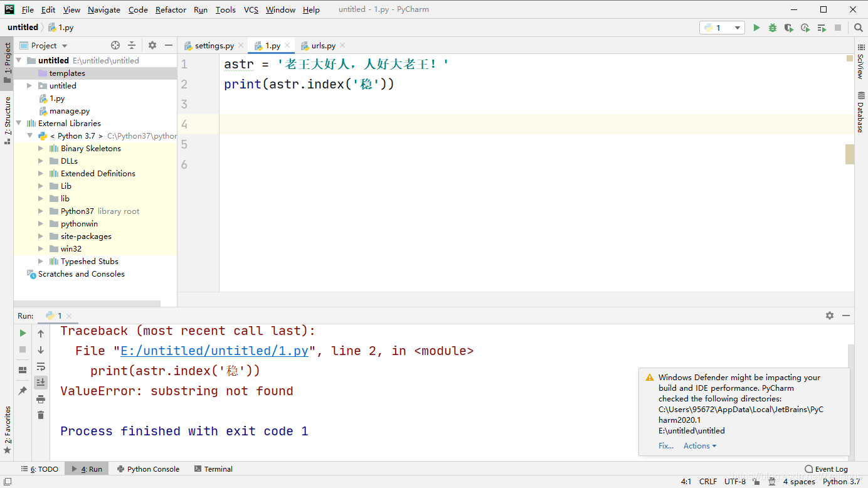This screenshot has width=868, height=488.
Task: Open the file link E:/untitled/untitled/1.py
Action: (214, 351)
